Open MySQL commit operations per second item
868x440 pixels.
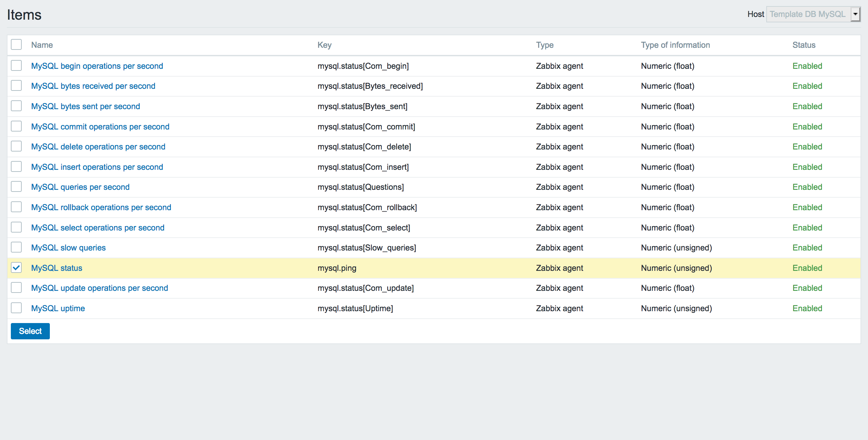point(100,127)
